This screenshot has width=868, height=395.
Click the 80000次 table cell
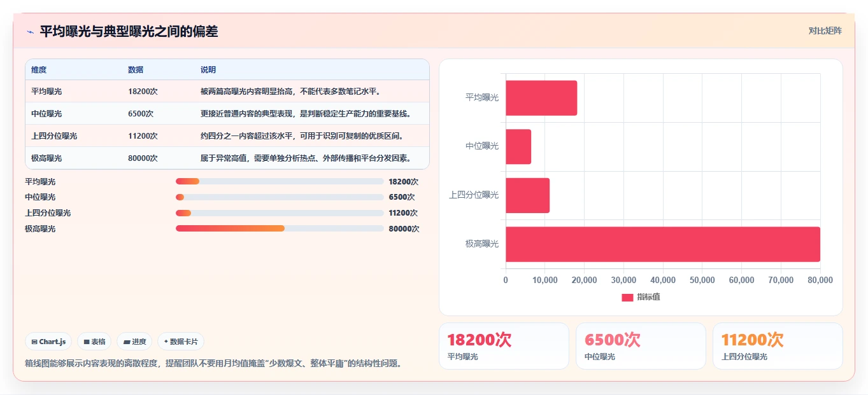coord(143,158)
